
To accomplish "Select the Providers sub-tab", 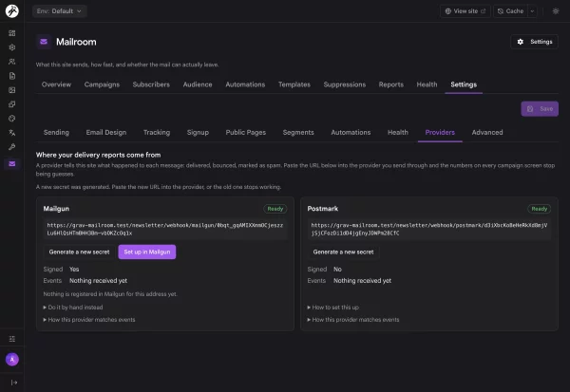I will pyautogui.click(x=440, y=132).
